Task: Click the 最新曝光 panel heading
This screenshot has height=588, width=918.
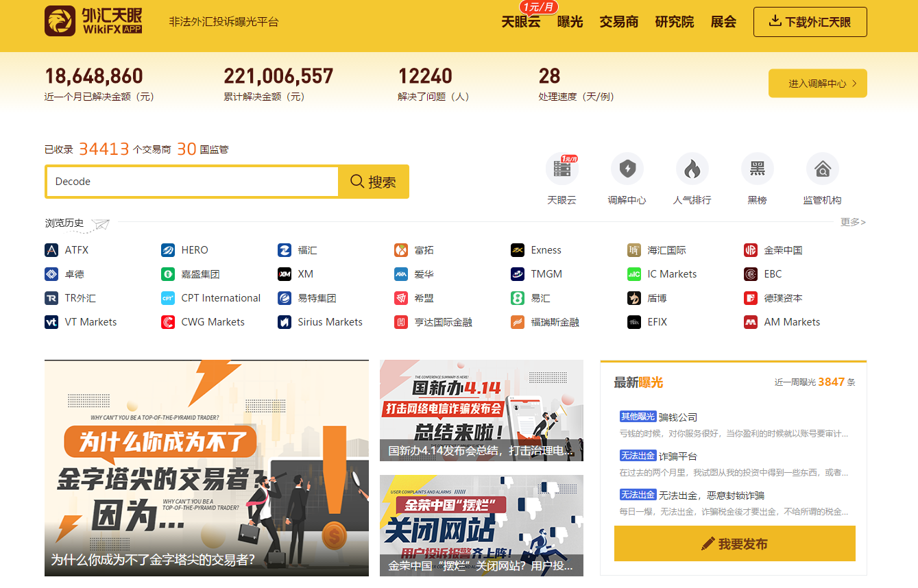Action: click(x=639, y=382)
